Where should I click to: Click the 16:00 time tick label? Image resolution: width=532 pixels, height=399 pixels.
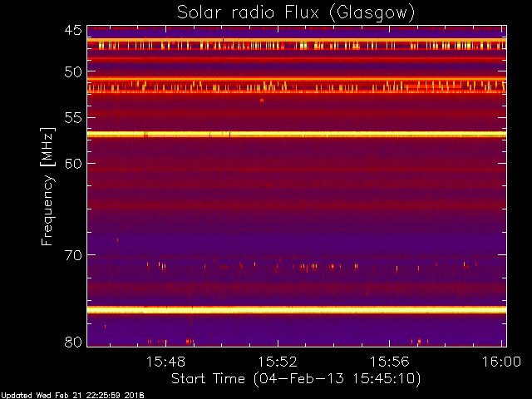[x=501, y=362]
